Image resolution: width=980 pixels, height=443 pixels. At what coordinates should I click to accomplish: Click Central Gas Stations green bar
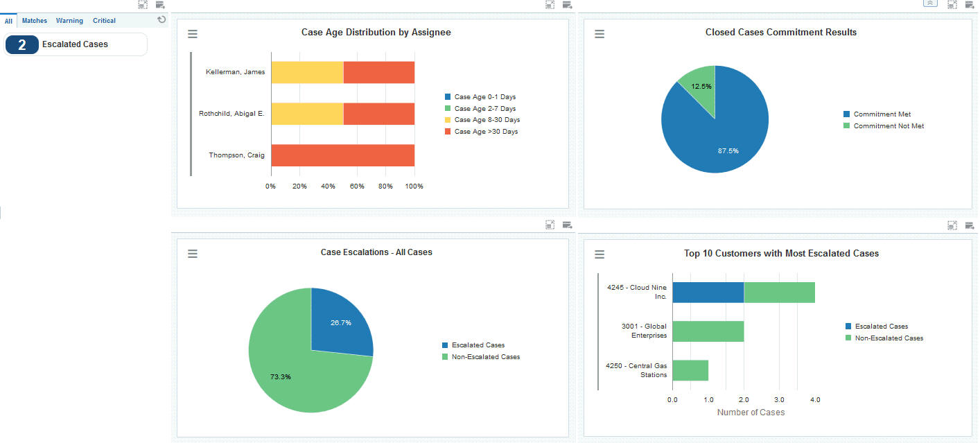(x=690, y=370)
